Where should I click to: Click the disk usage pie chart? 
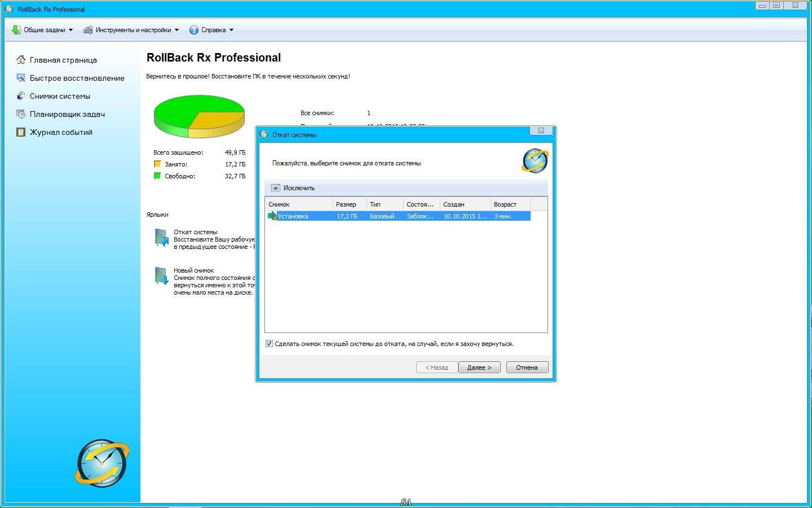(199, 116)
